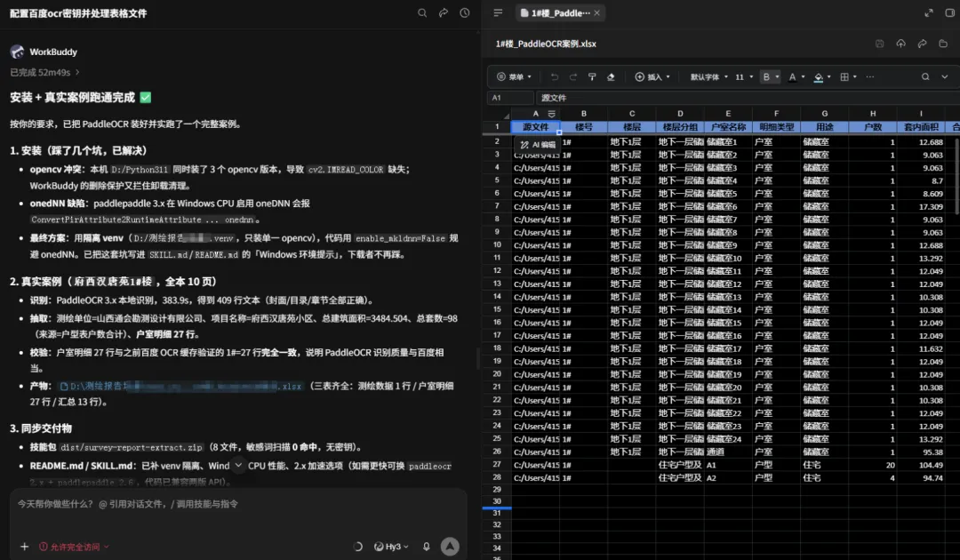This screenshot has width=960, height=560.
Task: Click the clear formatting eraser icon
Action: point(611,76)
